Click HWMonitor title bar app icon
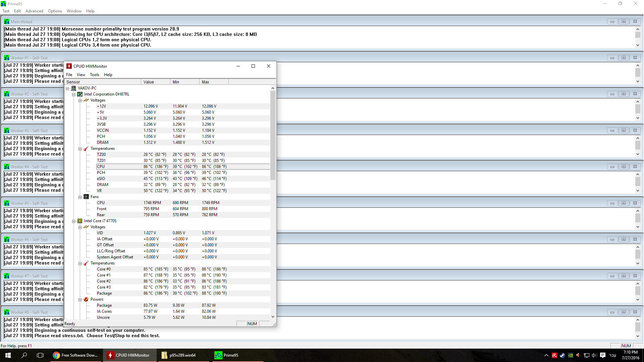This screenshot has width=644, height=362. pyautogui.click(x=69, y=66)
